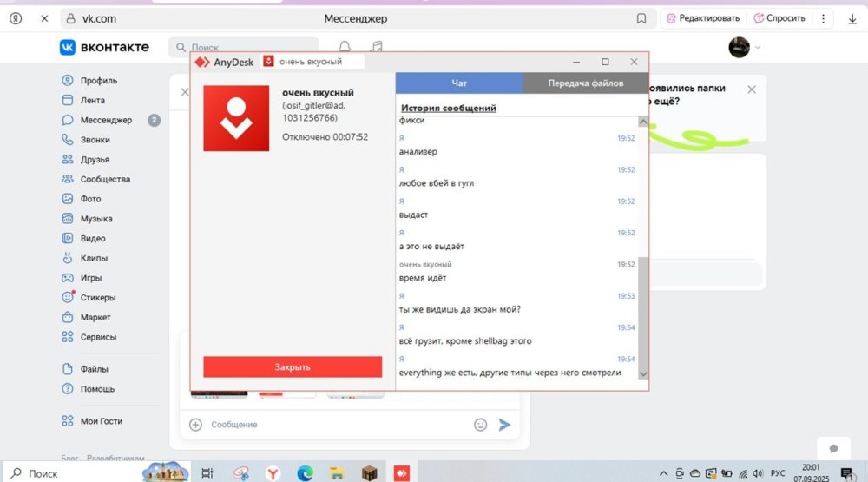Open the browser three-dot menu
868x482 pixels.
pos(823,18)
